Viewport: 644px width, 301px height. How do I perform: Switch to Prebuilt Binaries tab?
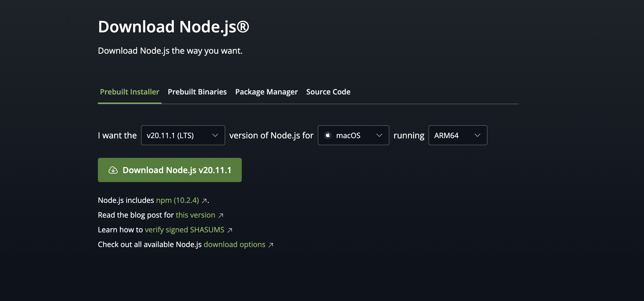pos(197,92)
